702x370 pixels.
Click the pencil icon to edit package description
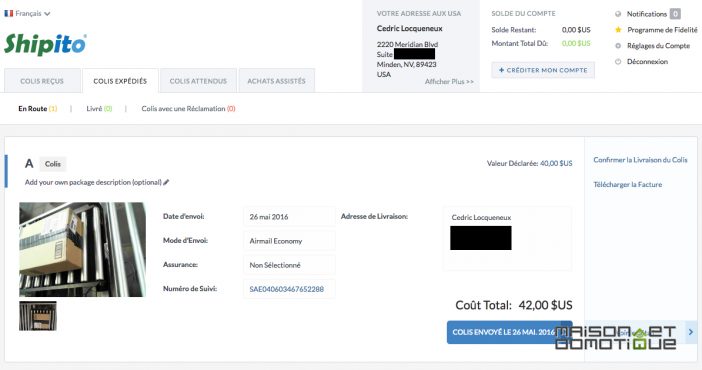coord(166,182)
